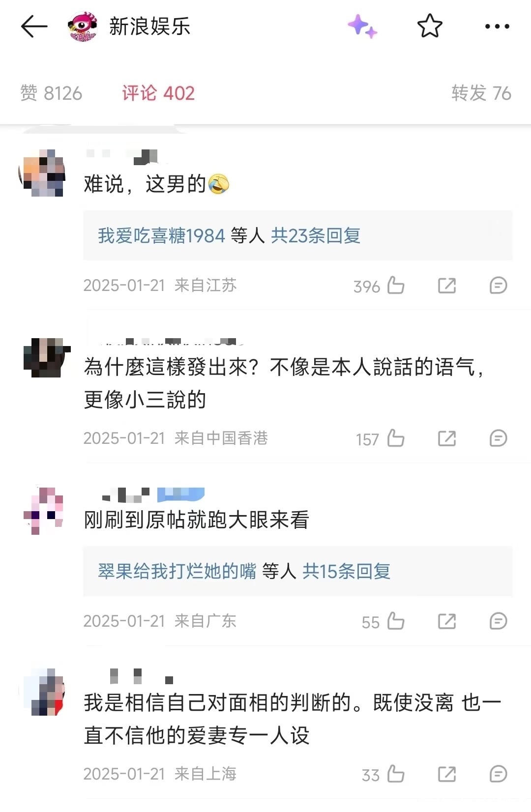531x812 pixels.
Task: Share the comment from 广东
Action: coord(447,621)
